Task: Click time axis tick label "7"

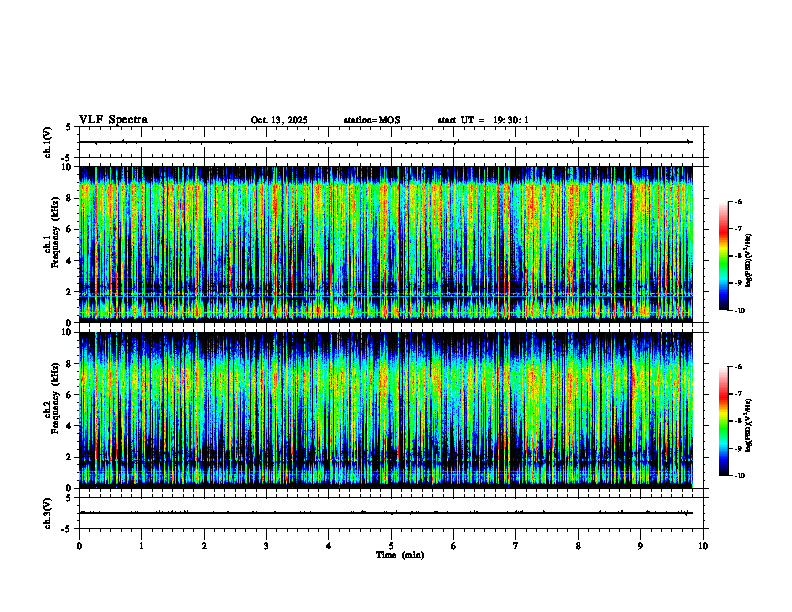Action: pos(516,546)
